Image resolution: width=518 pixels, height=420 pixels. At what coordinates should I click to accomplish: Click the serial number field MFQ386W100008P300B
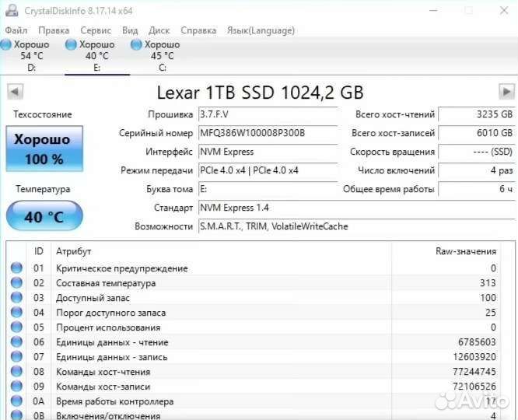[x=268, y=133]
